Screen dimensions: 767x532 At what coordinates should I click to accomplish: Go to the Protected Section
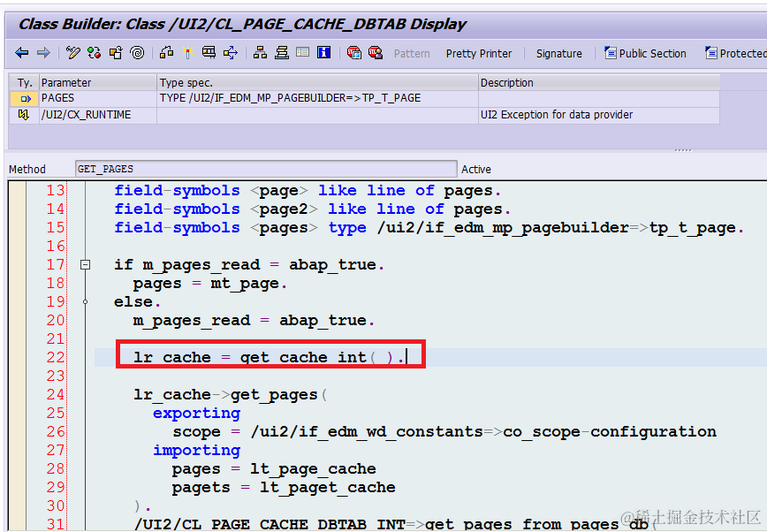(736, 53)
